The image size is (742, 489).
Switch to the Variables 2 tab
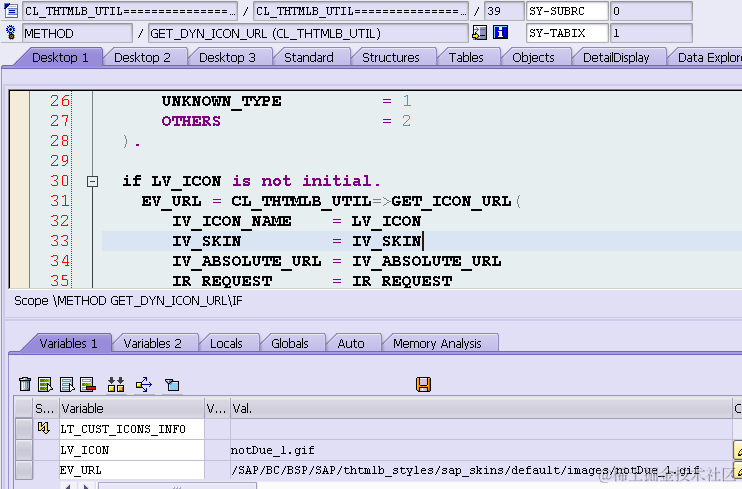click(x=152, y=343)
